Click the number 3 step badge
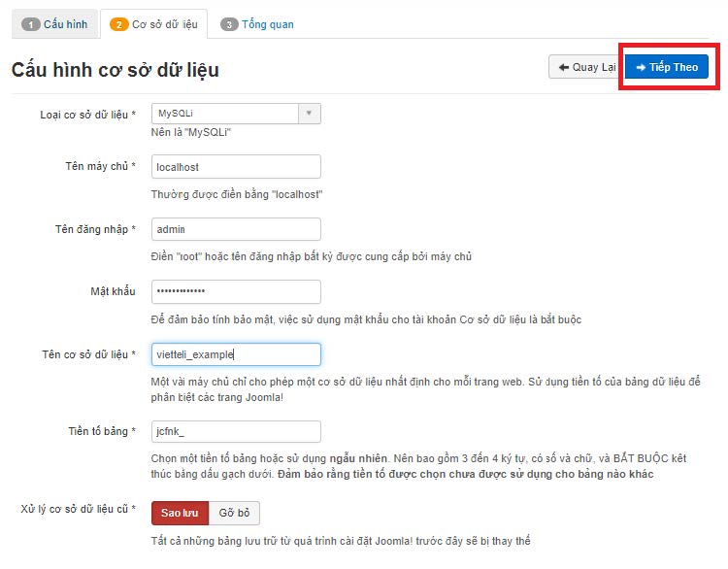This screenshot has width=728, height=569. pos(229,24)
